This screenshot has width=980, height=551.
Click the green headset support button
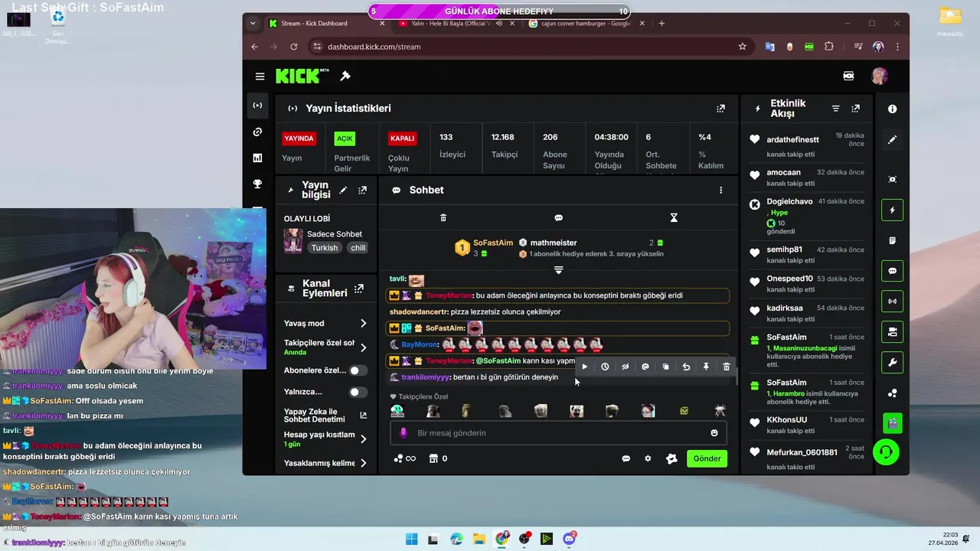pyautogui.click(x=886, y=452)
